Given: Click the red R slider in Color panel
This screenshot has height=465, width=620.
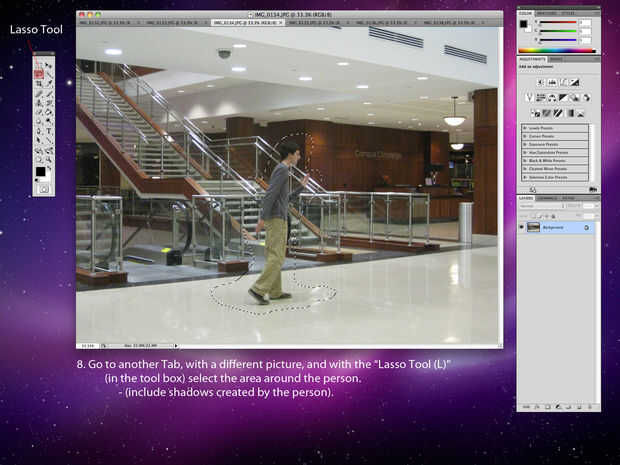Looking at the screenshot, I should 558,22.
